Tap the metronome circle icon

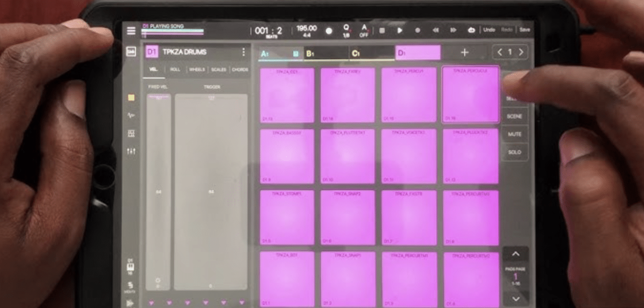tap(329, 31)
